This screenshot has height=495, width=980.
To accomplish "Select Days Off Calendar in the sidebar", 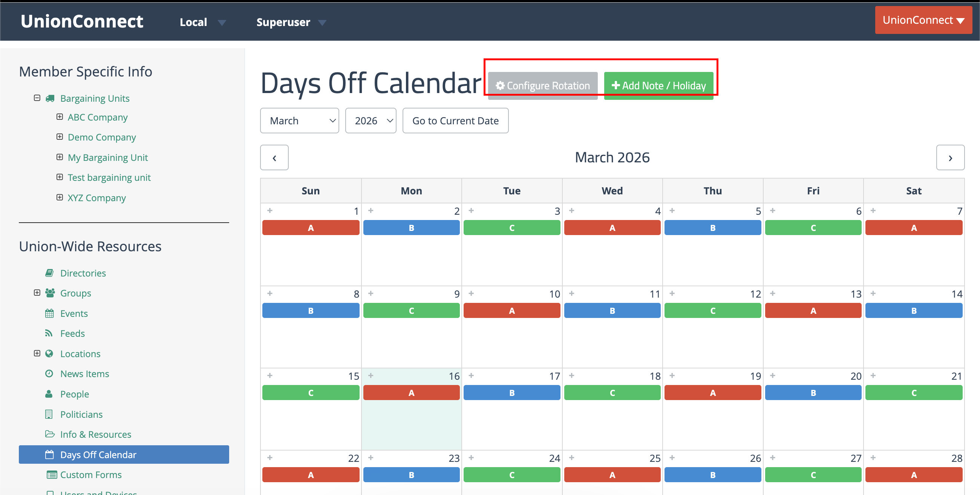I will 98,454.
